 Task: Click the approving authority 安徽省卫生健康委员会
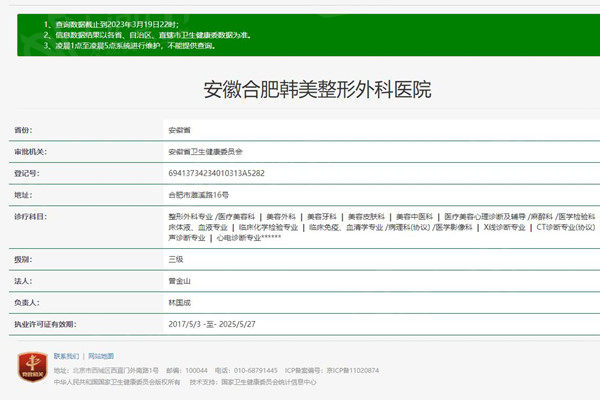(x=205, y=152)
